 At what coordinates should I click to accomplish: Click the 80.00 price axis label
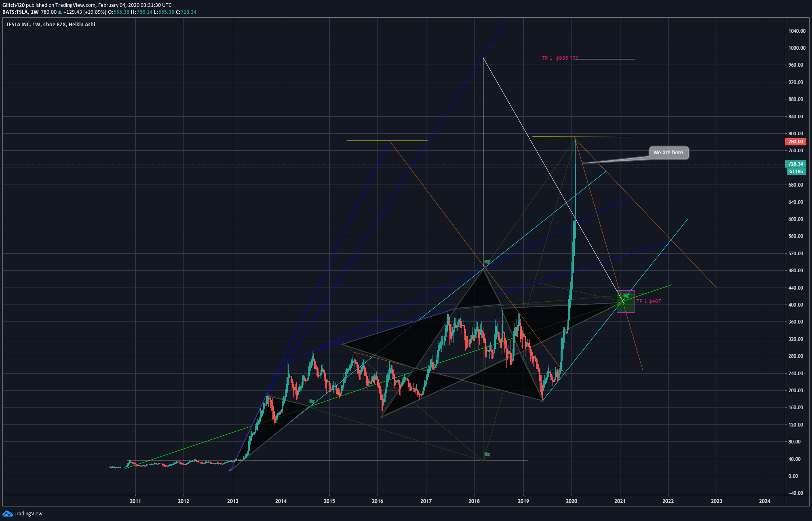pos(795,442)
